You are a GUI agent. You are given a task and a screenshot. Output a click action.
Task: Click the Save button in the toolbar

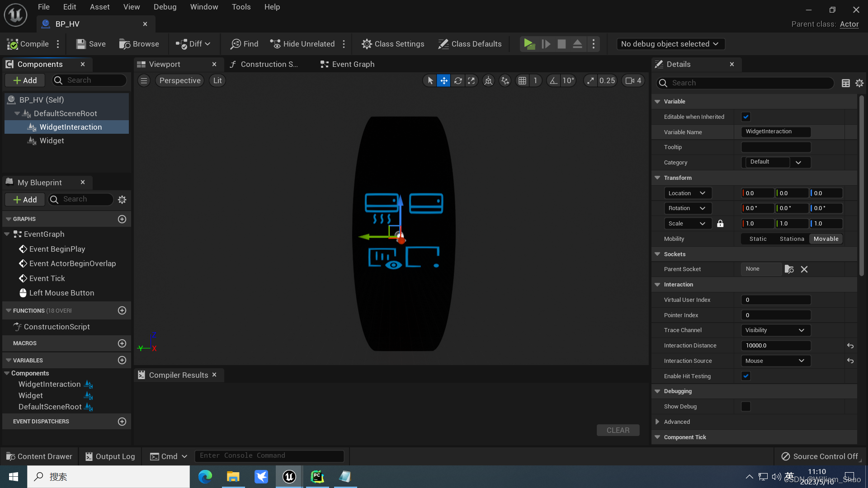pos(90,44)
